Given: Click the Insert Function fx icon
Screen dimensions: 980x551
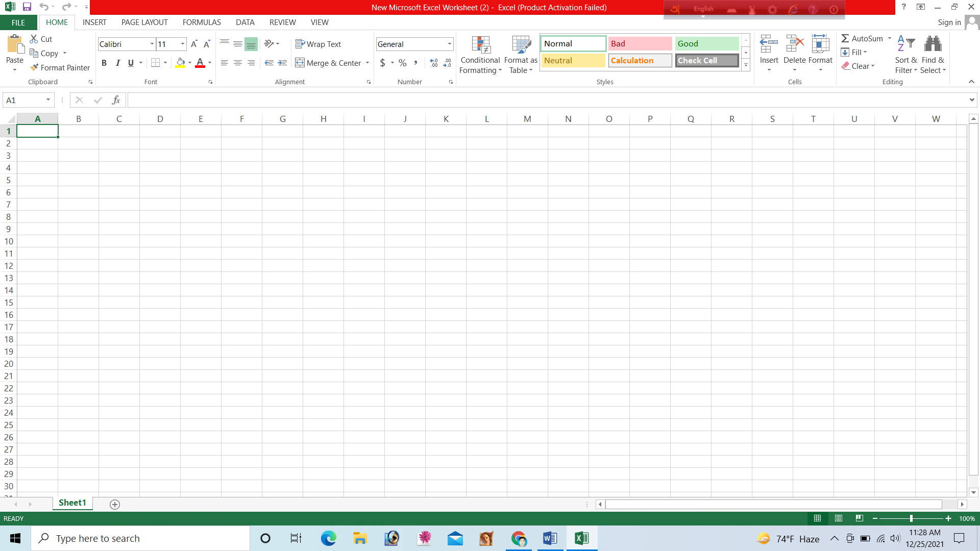Looking at the screenshot, I should click(116, 100).
